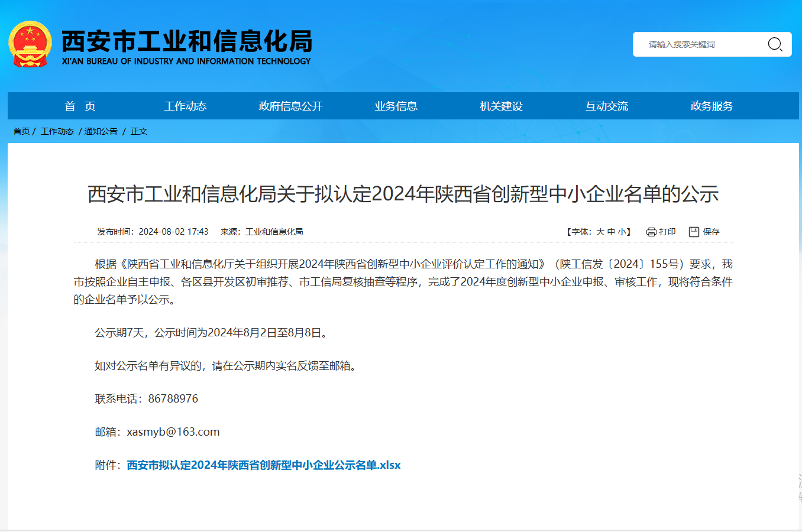Go to 通知公告 via breadcrumb
This screenshot has width=802, height=532.
point(101,131)
